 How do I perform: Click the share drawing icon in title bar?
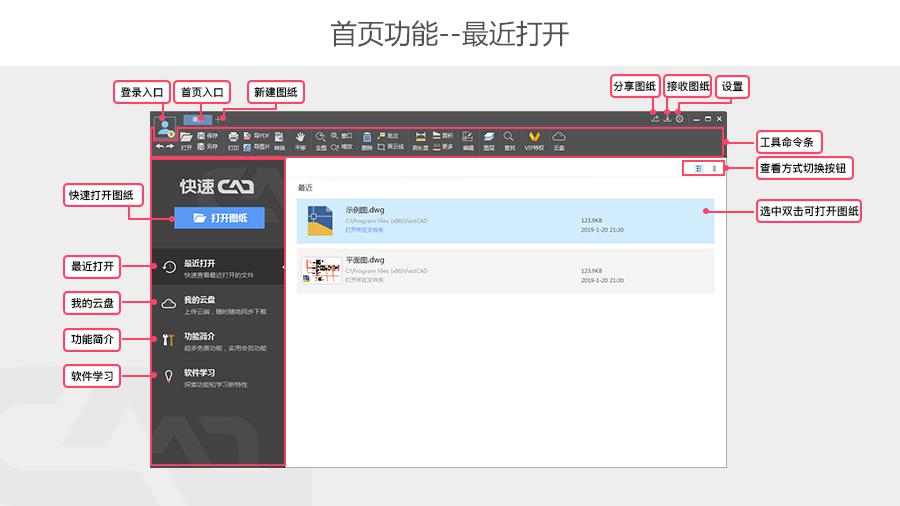point(655,119)
